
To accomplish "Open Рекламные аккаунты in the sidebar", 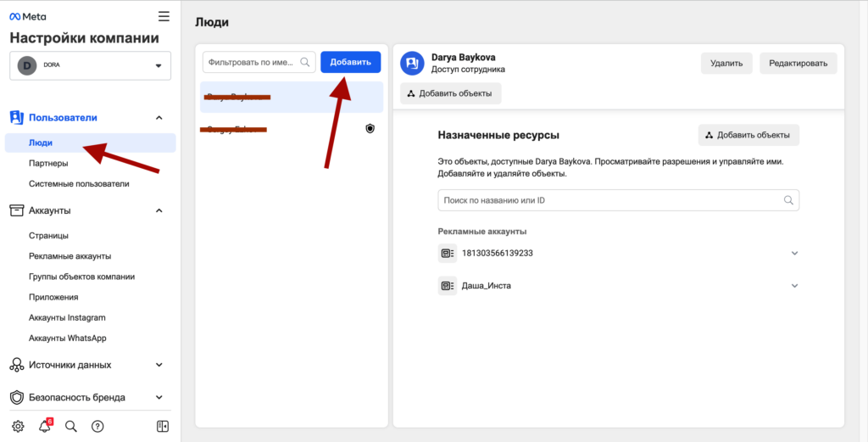I will tap(70, 255).
